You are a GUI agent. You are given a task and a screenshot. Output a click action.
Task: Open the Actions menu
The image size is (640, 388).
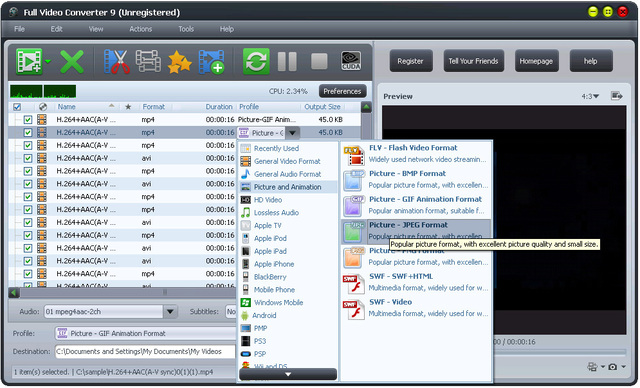point(140,29)
